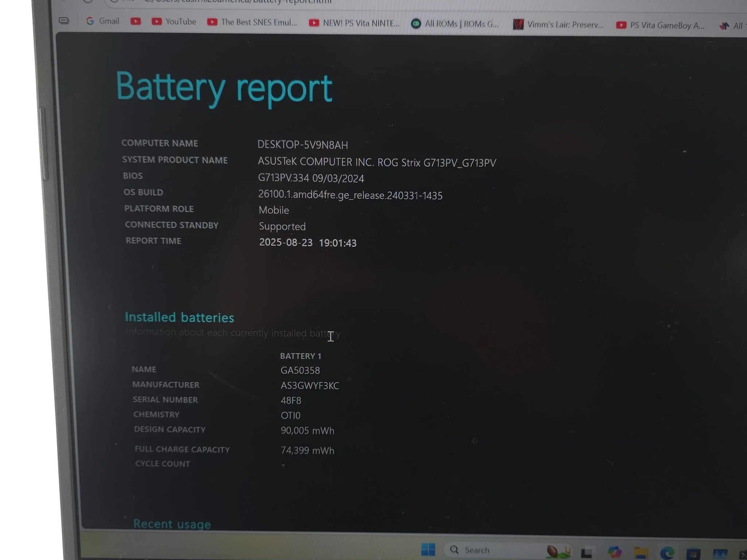Click the connected standby value Supported

pyautogui.click(x=282, y=226)
